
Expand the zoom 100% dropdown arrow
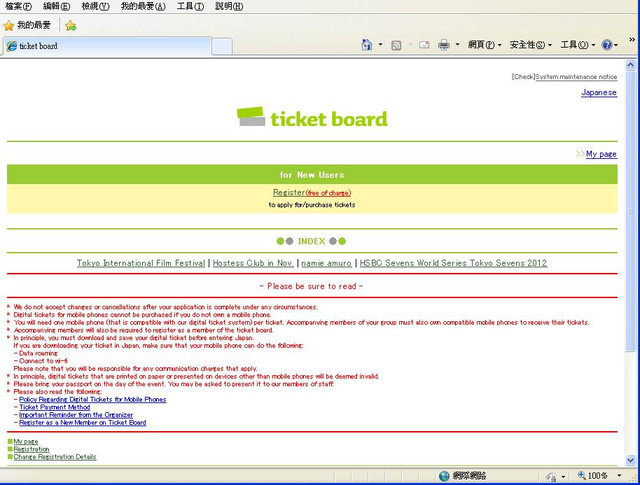619,476
